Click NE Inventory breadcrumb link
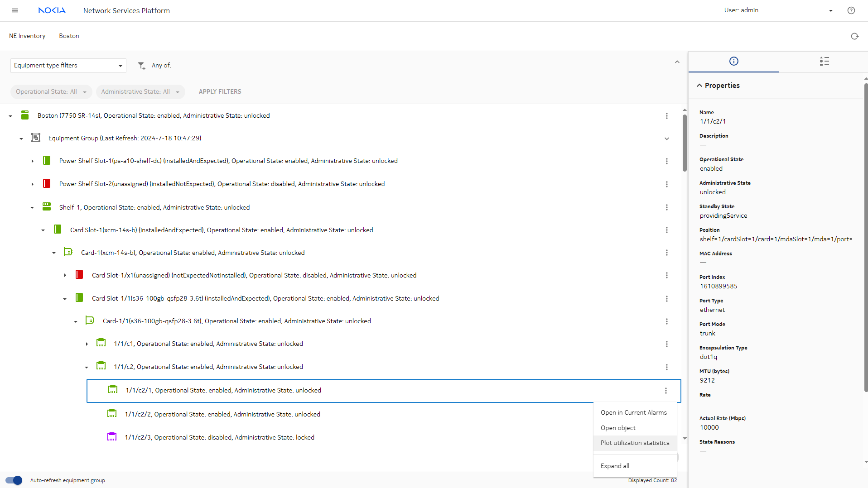 coord(27,36)
